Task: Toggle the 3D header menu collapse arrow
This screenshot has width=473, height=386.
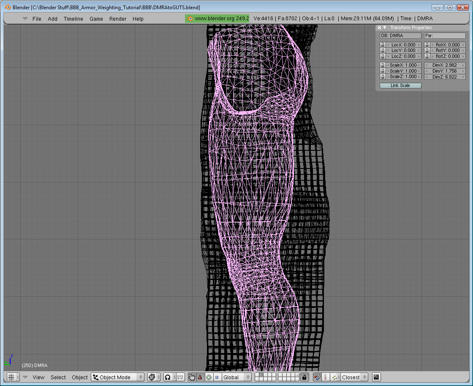Action: coord(25,377)
